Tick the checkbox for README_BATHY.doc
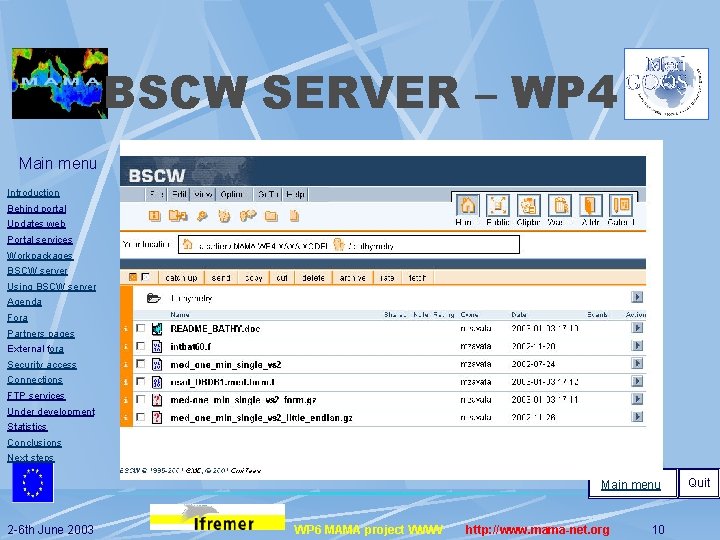 pos(141,328)
